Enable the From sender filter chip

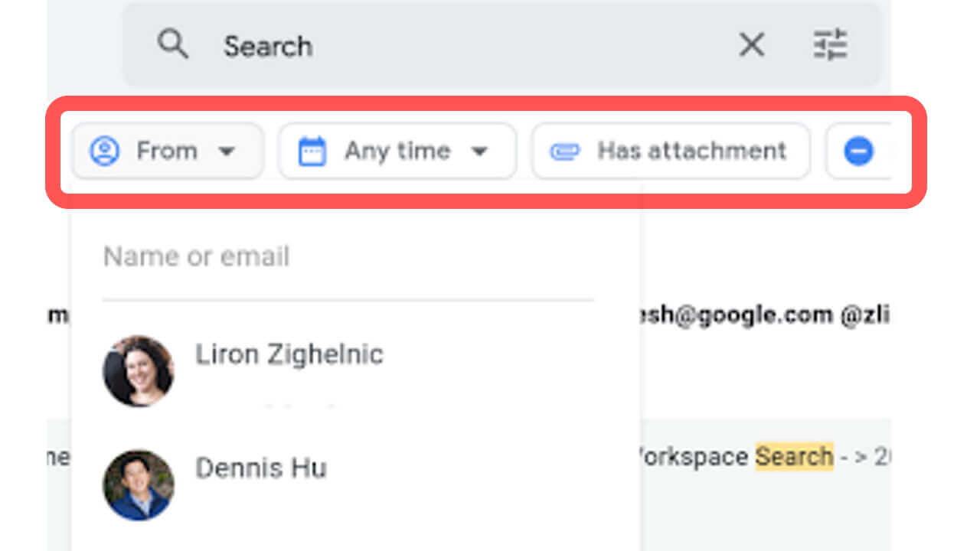pyautogui.click(x=167, y=151)
